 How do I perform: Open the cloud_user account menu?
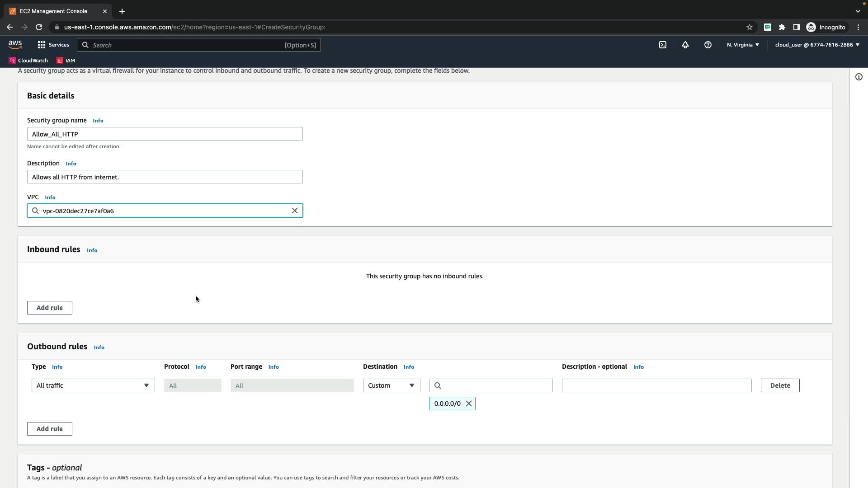(x=816, y=45)
